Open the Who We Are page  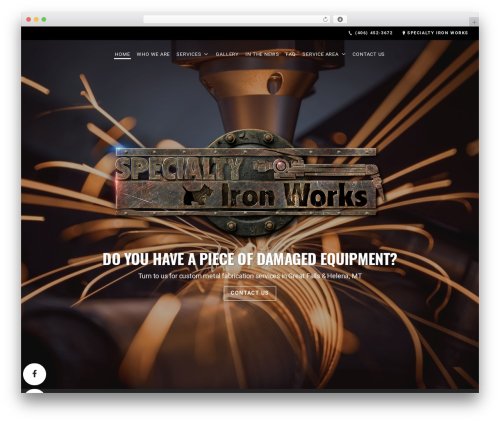tap(153, 54)
